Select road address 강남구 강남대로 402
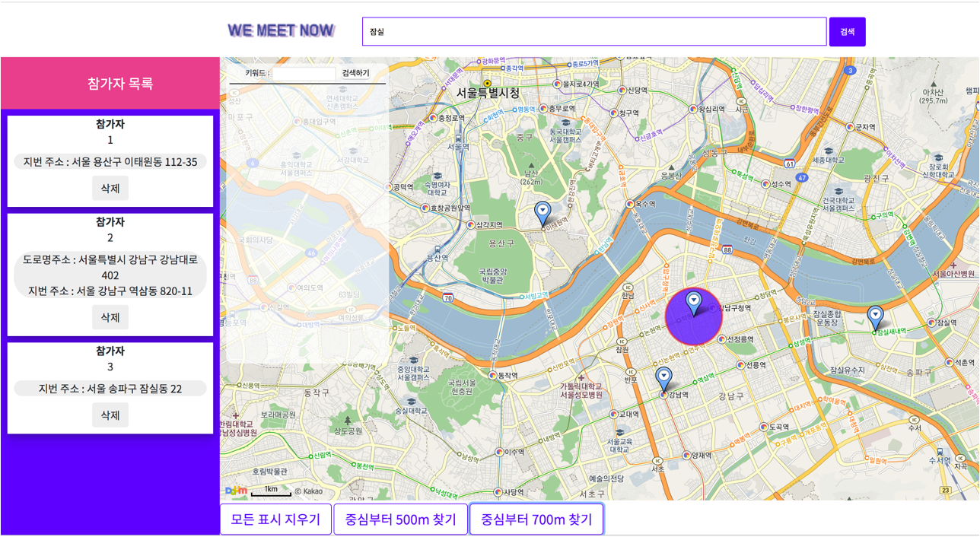The image size is (980, 537). (110, 267)
